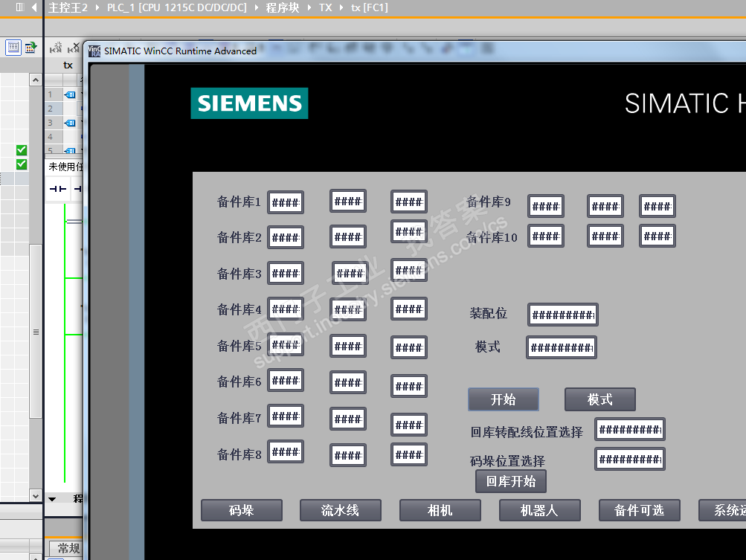Screen dimensions: 746x560
Task: Toggle the upper green checkbox in left panel
Action: click(22, 150)
